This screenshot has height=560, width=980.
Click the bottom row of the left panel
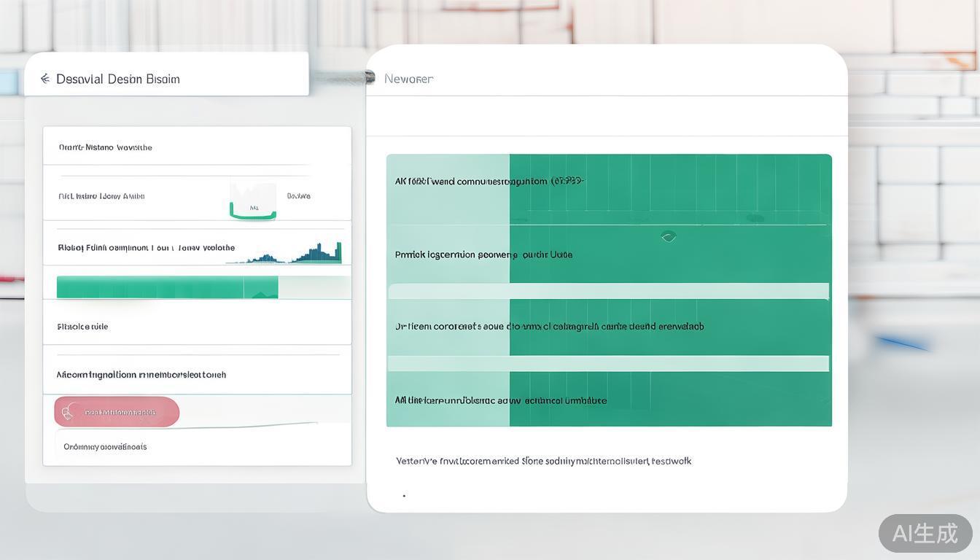tap(105, 447)
